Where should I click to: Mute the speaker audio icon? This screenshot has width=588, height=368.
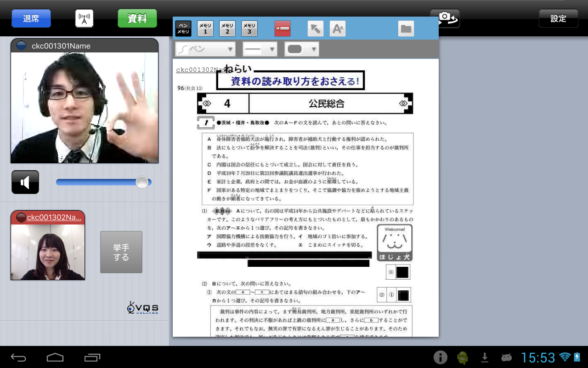[25, 182]
